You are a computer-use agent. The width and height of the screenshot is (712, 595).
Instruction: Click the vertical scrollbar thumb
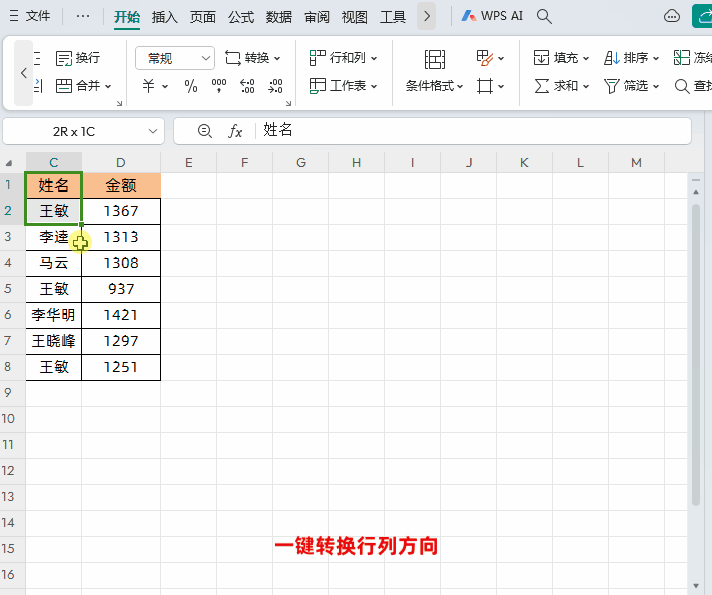pos(696,354)
